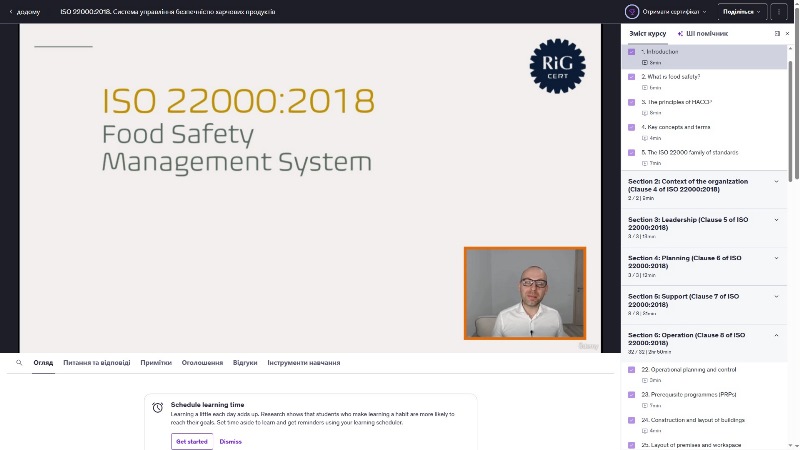Click the search magnifier icon below video
Screen dimensions: 800x450
pyautogui.click(x=18, y=363)
